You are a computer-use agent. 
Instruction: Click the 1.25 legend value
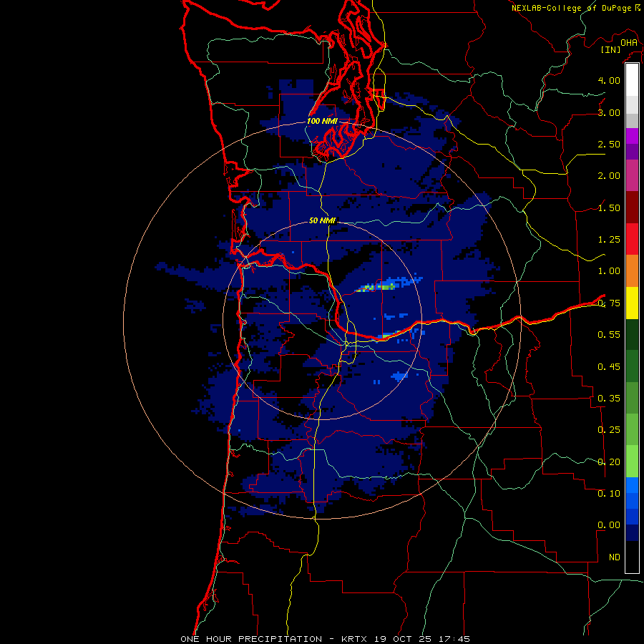point(609,240)
